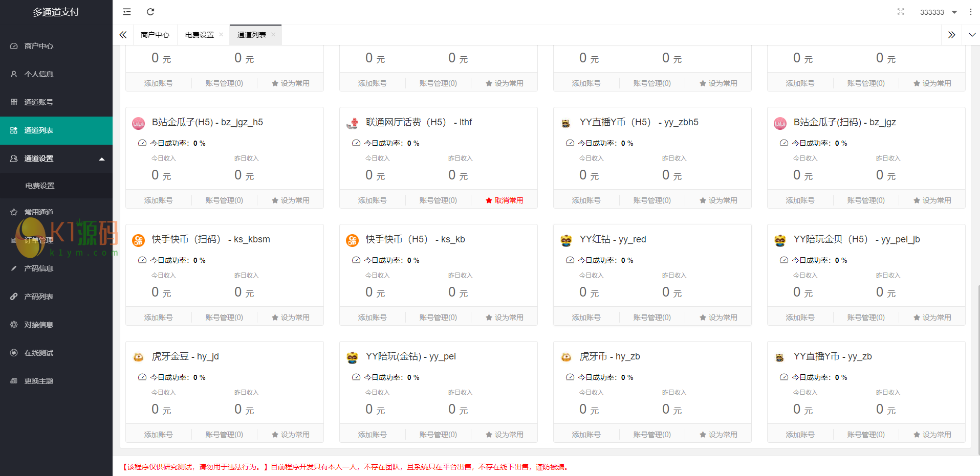Open 商户中心 in the sidebar
This screenshot has width=980, height=476.
pyautogui.click(x=56, y=46)
